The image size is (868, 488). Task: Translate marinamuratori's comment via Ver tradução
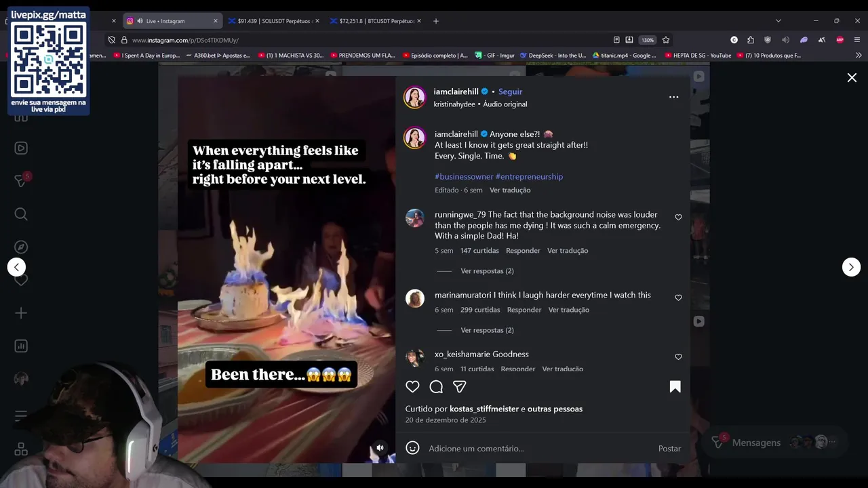click(x=569, y=310)
